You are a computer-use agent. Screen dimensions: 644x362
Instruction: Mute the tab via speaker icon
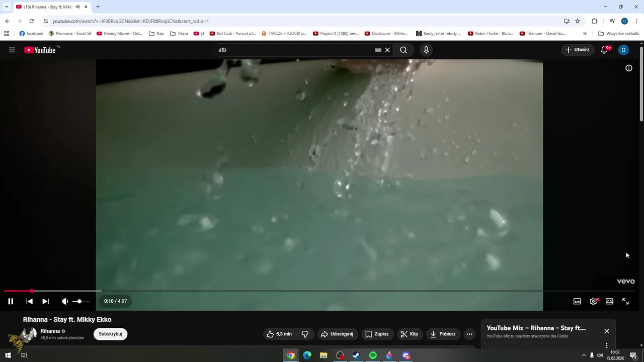[78, 7]
